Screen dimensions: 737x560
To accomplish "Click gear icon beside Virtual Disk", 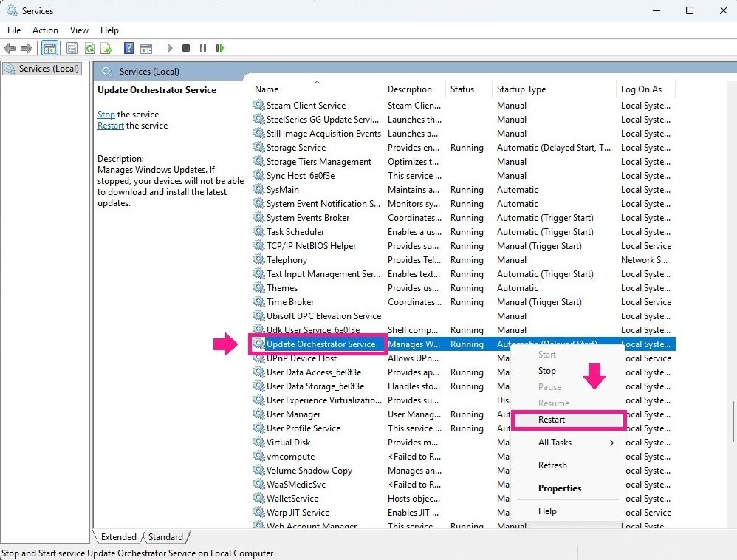I will 258,442.
